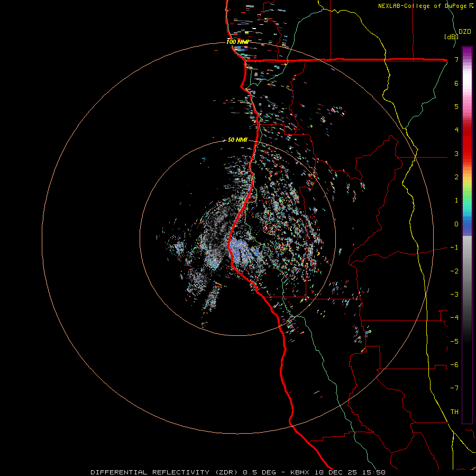Image resolution: width=476 pixels, height=476 pixels.
Task: Click the 6 value on the color scale
Action: 456,83
